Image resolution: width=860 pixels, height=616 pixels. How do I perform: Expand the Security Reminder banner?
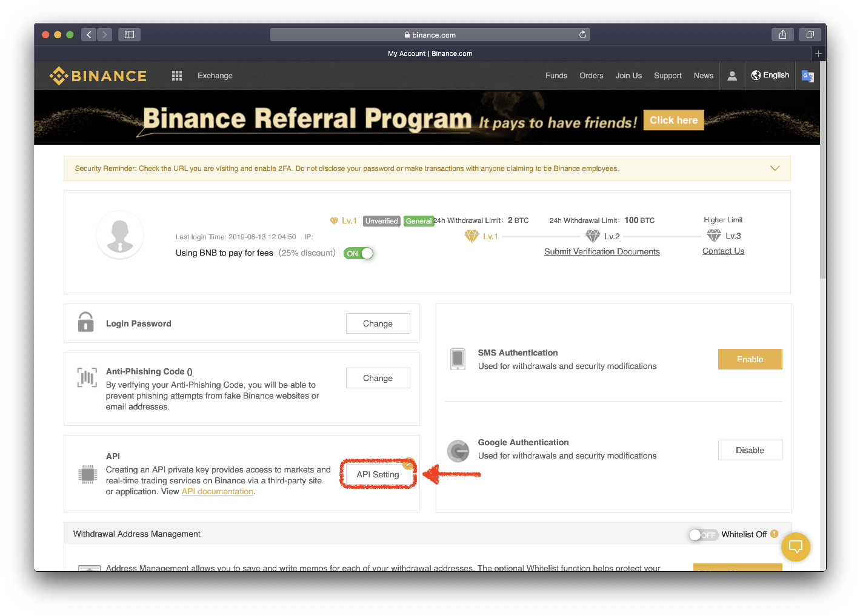pyautogui.click(x=775, y=168)
